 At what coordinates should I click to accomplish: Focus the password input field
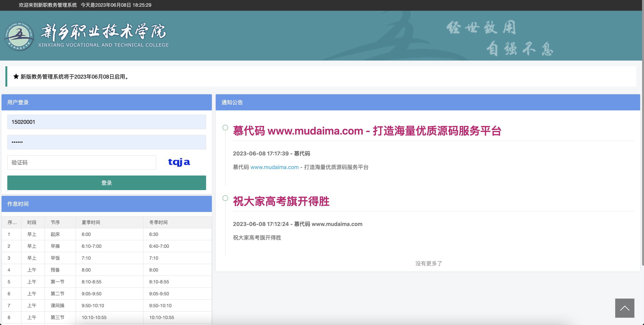point(107,142)
